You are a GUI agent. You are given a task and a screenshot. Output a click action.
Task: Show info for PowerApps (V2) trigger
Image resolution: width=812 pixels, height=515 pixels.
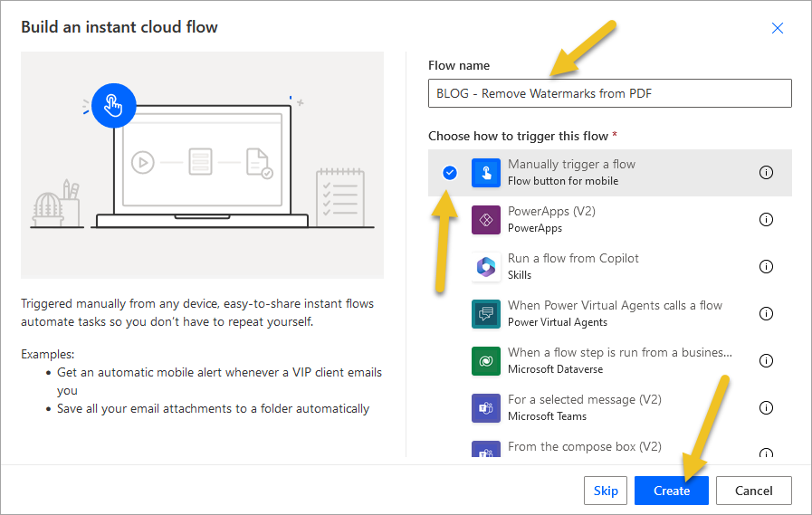[766, 219]
